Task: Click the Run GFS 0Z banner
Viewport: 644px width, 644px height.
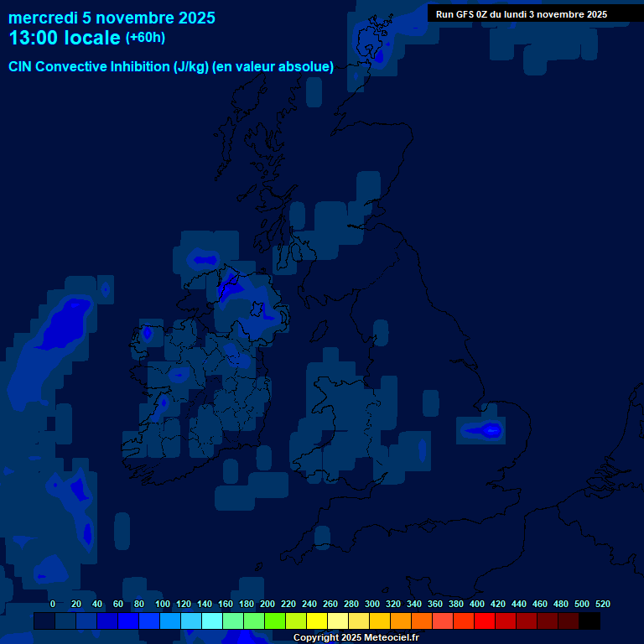Action: 521,14
